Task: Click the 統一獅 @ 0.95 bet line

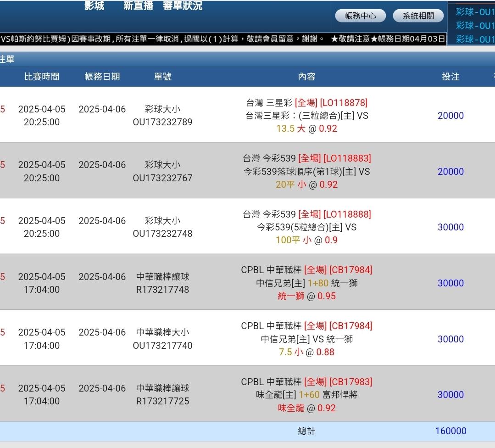Action: point(306,296)
